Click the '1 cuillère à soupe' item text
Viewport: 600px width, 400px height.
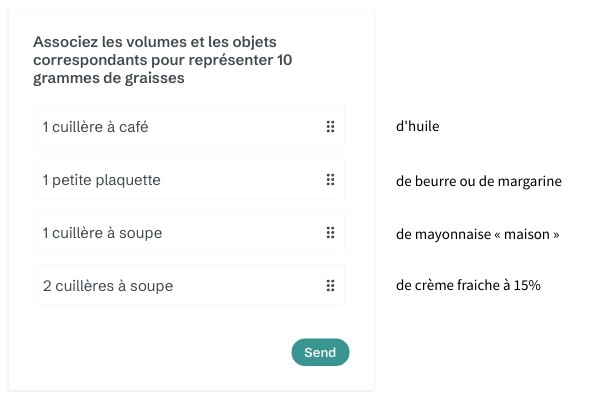click(102, 233)
